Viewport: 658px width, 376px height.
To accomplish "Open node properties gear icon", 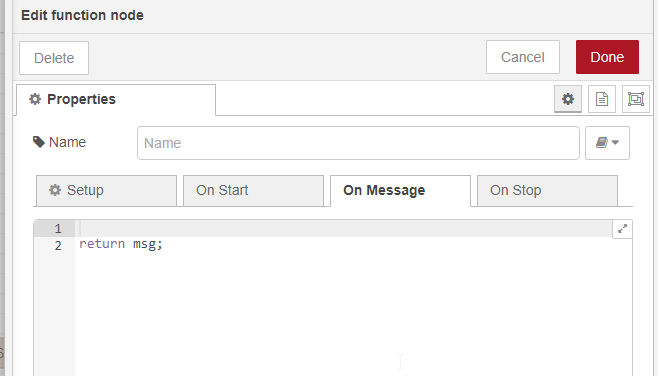I will coord(568,99).
